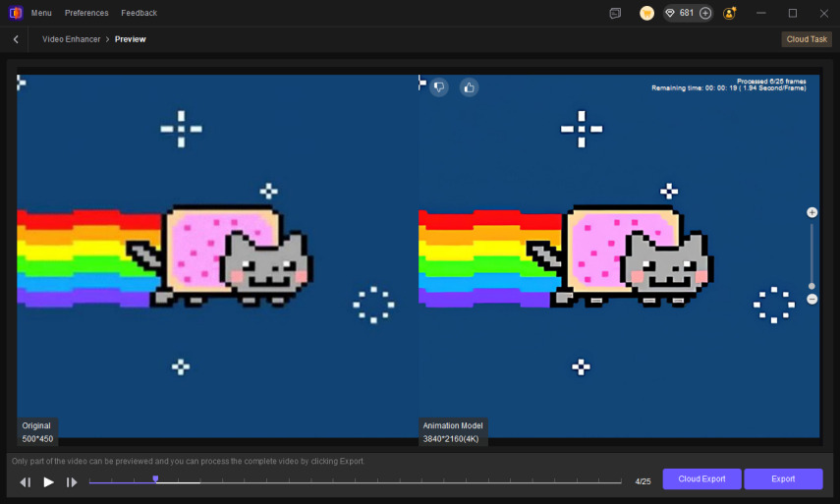The image size is (840, 504).
Task: Click the thumbs up icon
Action: 469,87
